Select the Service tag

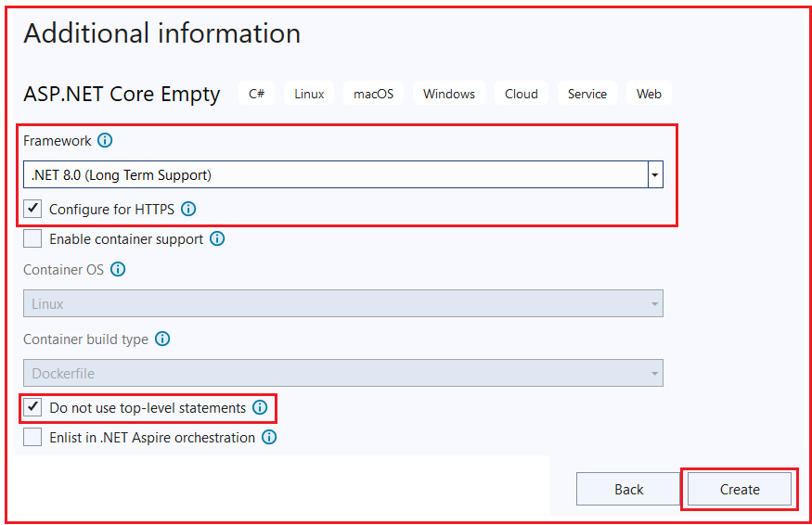click(x=587, y=94)
